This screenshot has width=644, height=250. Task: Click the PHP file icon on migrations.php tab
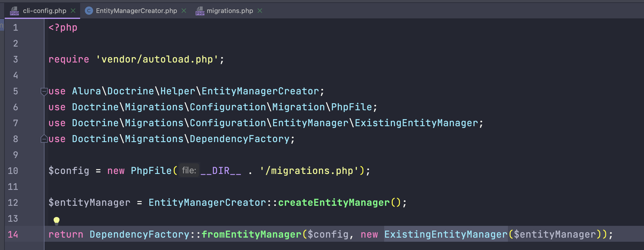200,11
